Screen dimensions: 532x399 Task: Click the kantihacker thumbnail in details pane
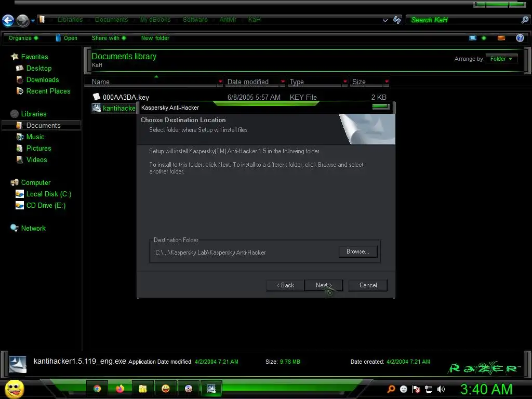click(x=18, y=364)
